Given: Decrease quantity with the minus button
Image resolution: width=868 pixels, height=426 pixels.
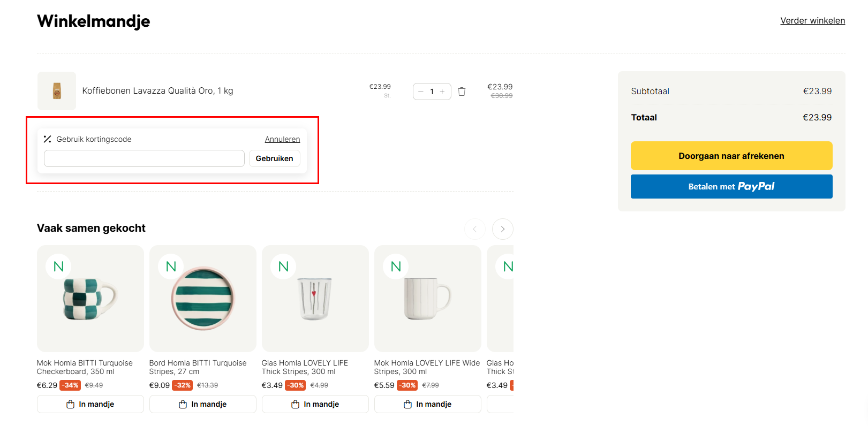Looking at the screenshot, I should tap(421, 92).
